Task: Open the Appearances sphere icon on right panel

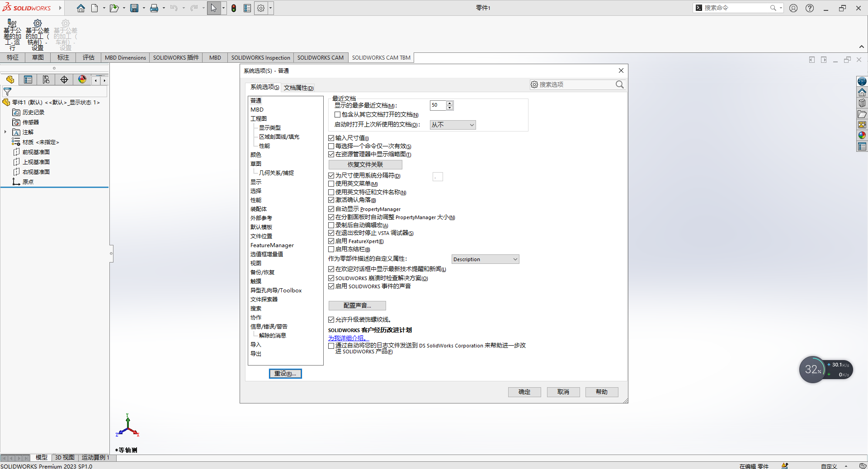Action: click(862, 135)
